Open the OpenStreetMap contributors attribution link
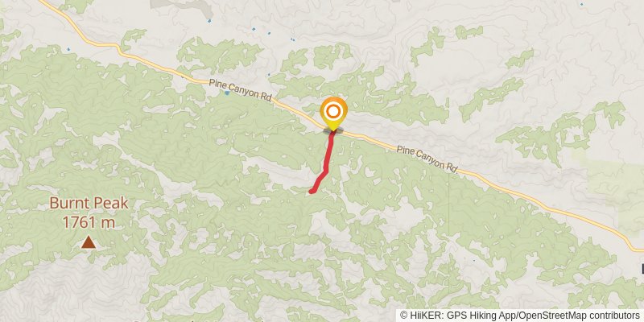The width and height of the screenshot is (644, 322). (579, 315)
